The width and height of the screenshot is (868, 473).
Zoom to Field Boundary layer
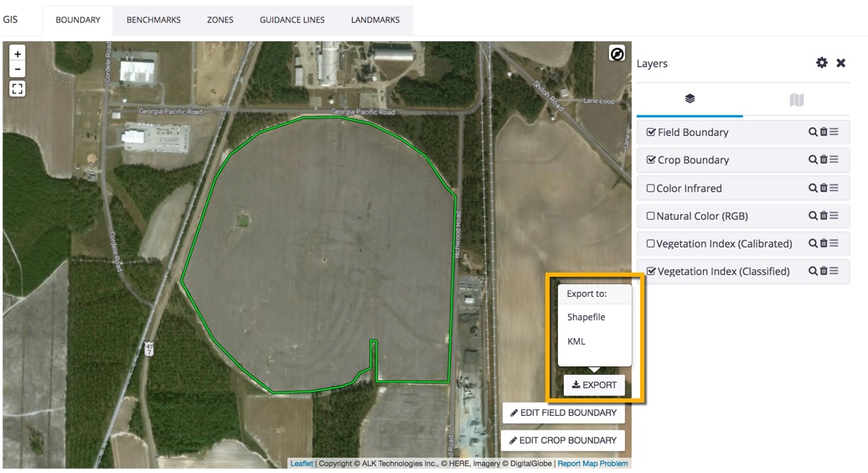813,132
